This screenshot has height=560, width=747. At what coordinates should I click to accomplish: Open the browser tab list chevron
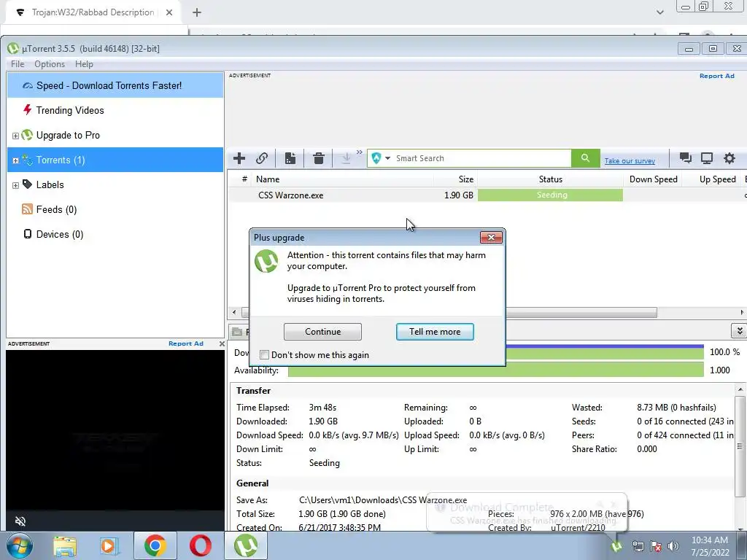click(x=659, y=12)
